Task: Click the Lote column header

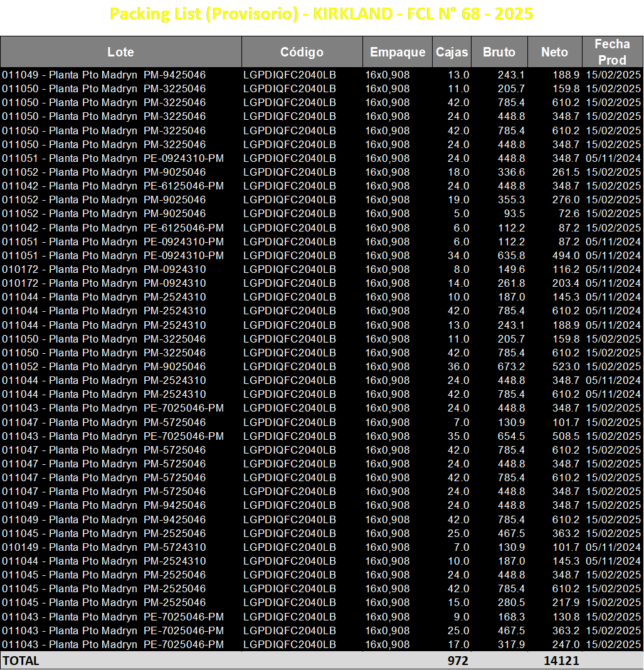Action: [121, 52]
